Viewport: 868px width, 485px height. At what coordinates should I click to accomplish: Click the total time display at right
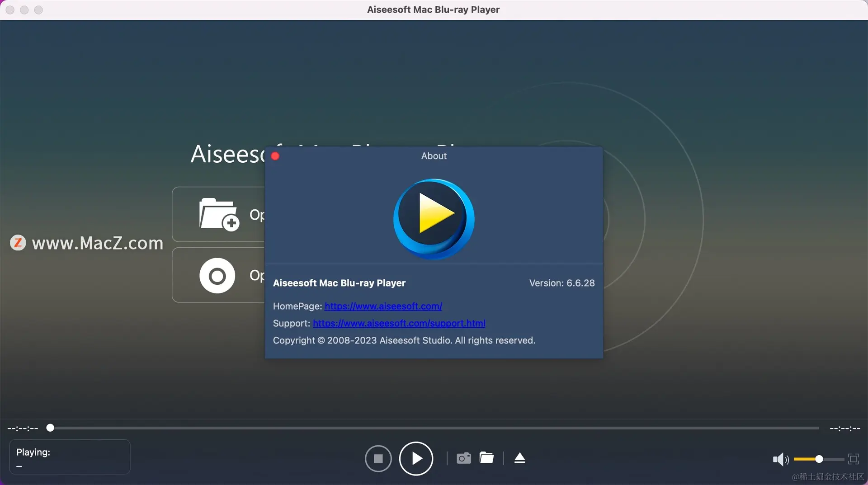(845, 428)
